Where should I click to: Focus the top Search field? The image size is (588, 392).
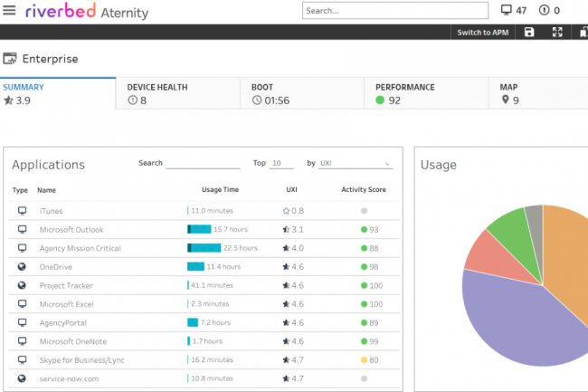[x=395, y=11]
